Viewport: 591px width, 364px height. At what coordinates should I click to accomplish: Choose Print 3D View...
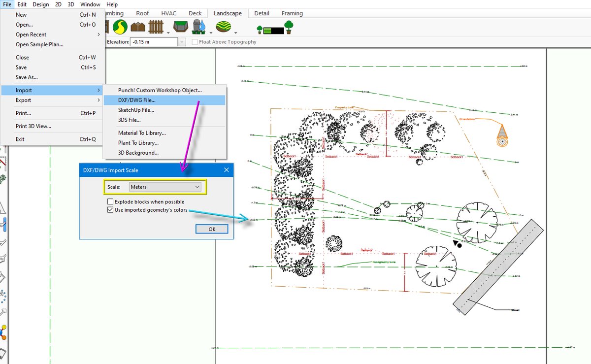pos(52,126)
